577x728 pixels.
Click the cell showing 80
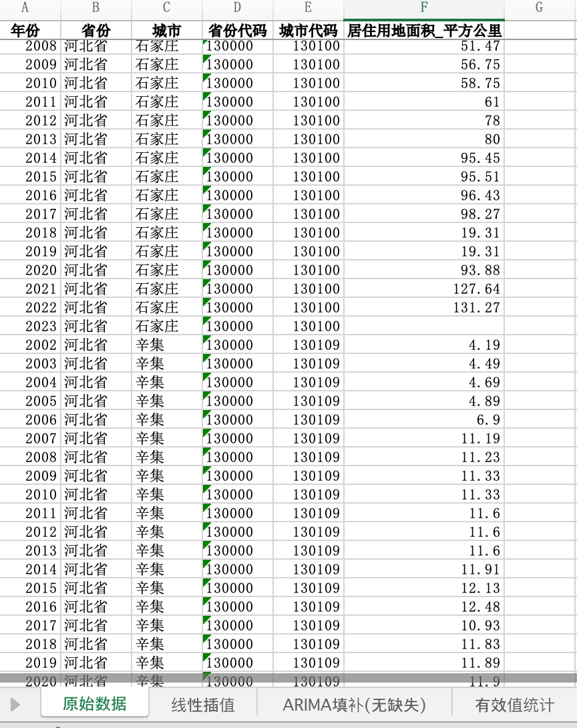tap(424, 139)
